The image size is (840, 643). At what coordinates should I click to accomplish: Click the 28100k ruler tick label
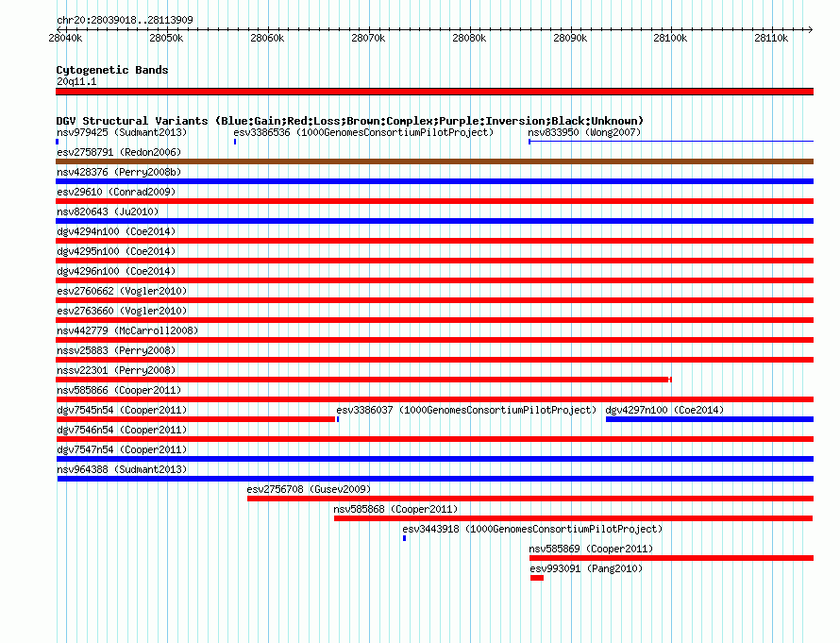coord(670,38)
